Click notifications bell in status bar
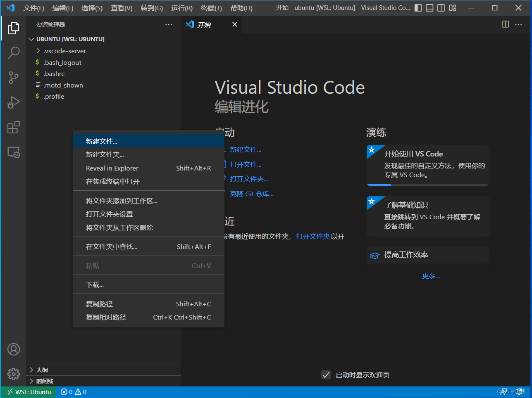This screenshot has width=532, height=398. (520, 392)
